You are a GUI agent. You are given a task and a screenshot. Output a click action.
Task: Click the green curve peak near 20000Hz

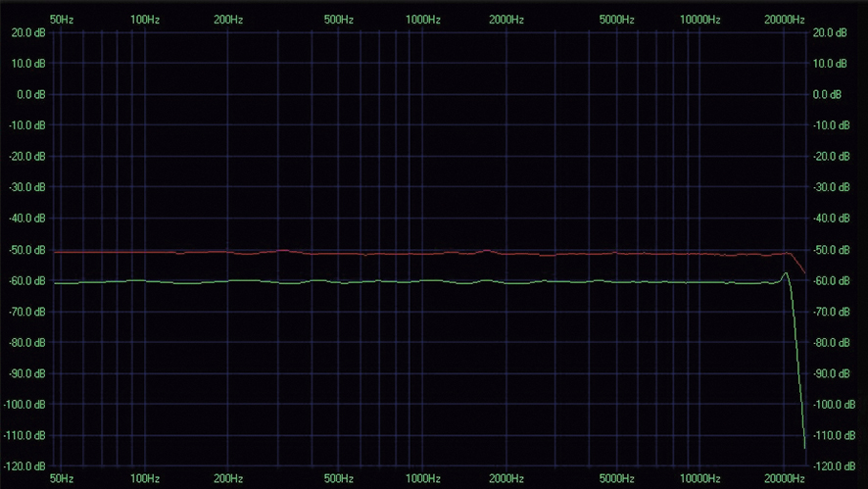coord(785,273)
